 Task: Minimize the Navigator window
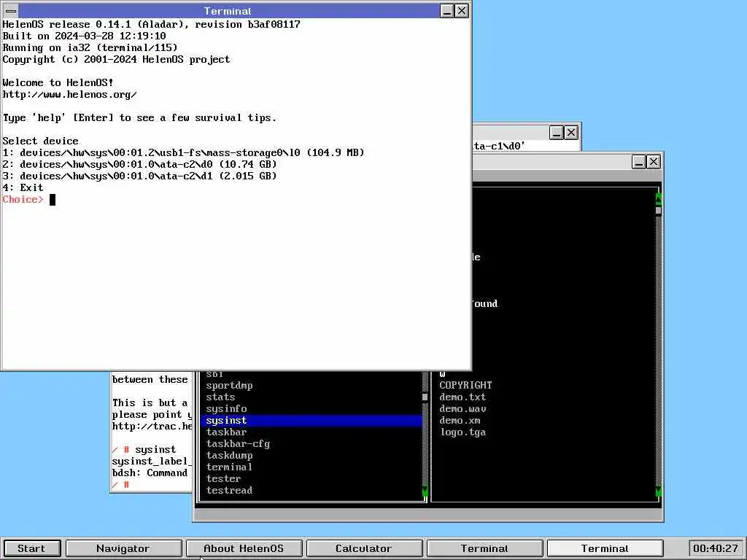[639, 162]
